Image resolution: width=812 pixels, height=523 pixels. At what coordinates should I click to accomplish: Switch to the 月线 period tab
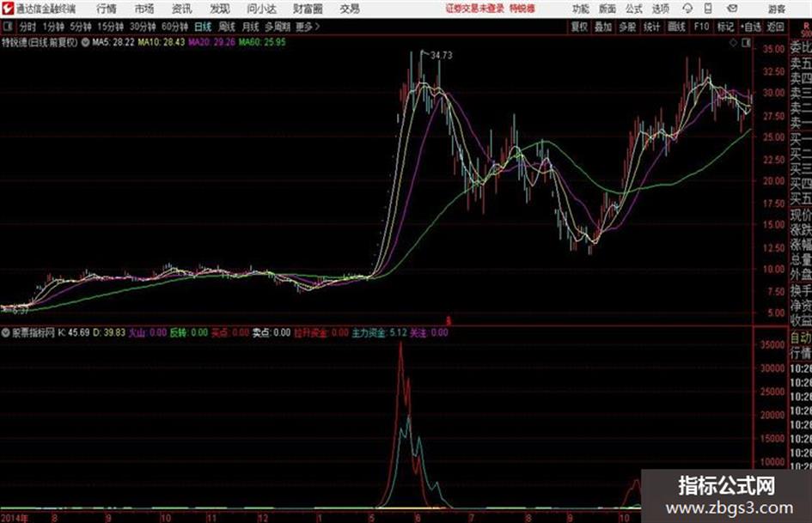[x=250, y=27]
